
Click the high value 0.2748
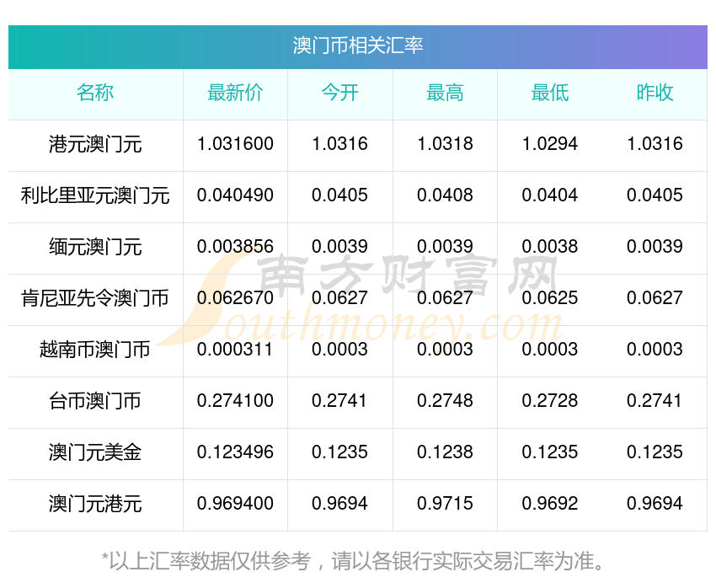pos(445,401)
